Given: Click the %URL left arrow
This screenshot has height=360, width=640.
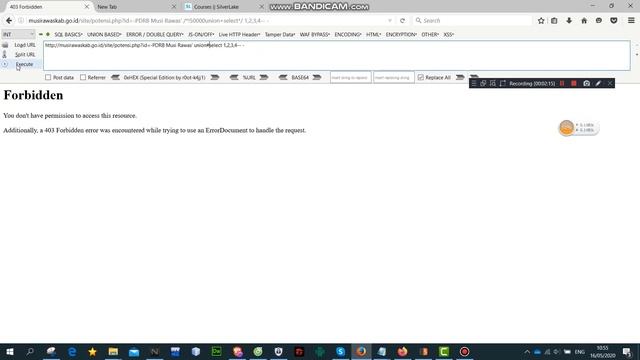Looking at the screenshot, I should point(234,77).
